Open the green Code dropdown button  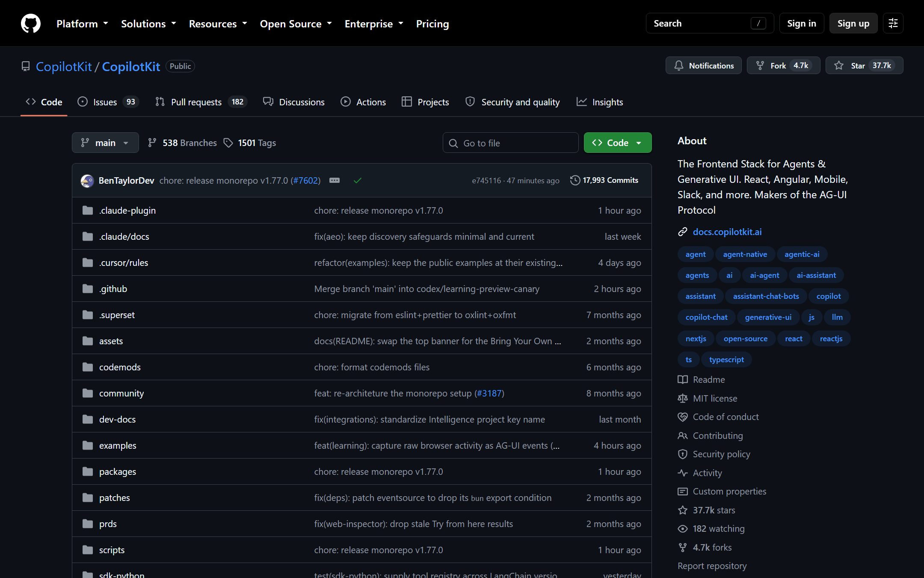pos(618,143)
